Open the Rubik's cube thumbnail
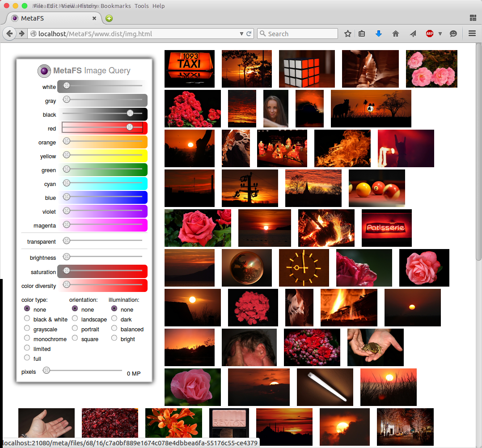482x448 pixels. click(307, 69)
